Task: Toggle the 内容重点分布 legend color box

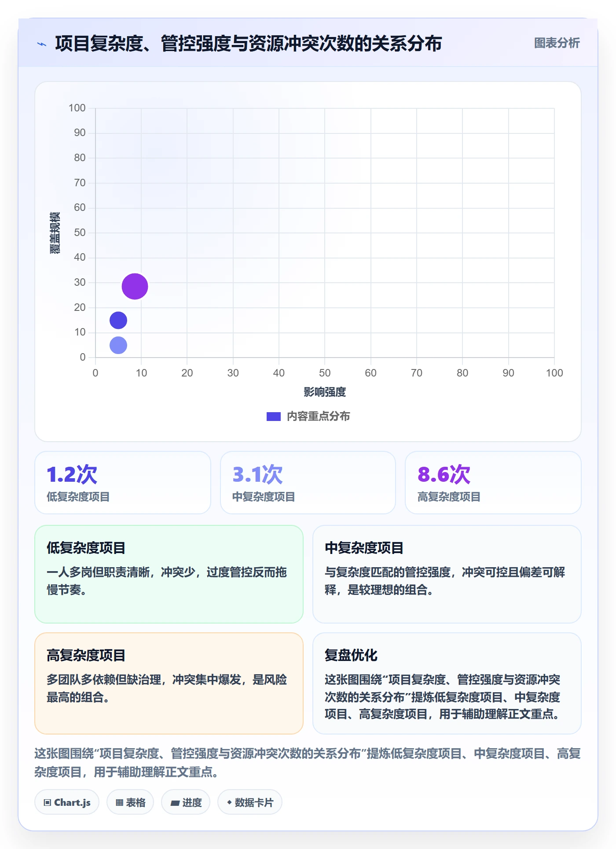Action: (273, 417)
